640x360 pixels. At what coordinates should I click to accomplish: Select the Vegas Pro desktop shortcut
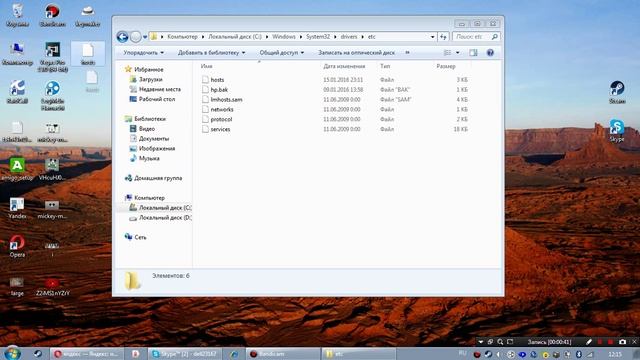[x=52, y=57]
